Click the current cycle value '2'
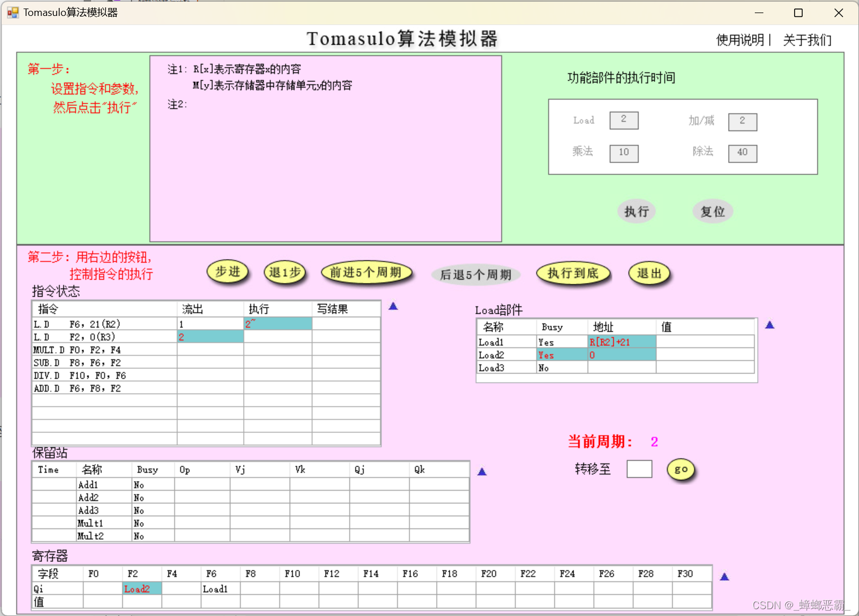The height and width of the screenshot is (616, 859). coord(654,442)
